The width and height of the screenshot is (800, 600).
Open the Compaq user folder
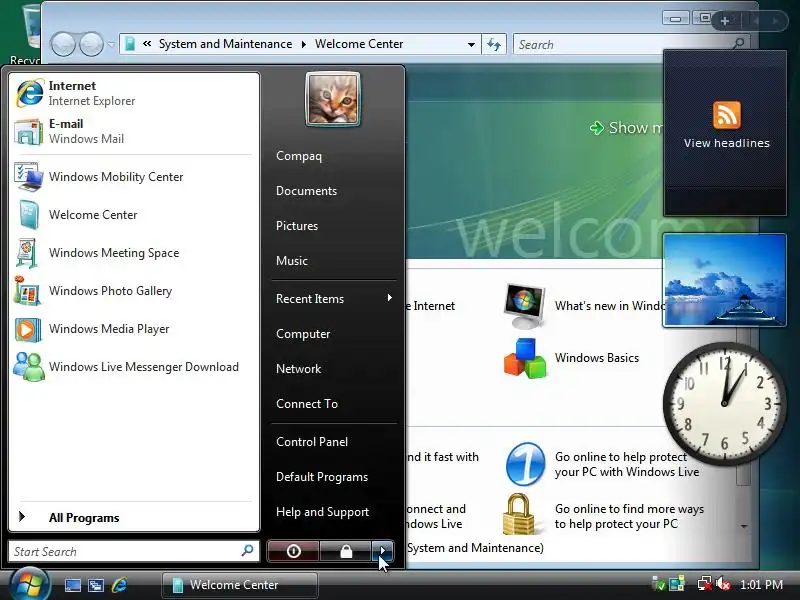[x=334, y=156]
